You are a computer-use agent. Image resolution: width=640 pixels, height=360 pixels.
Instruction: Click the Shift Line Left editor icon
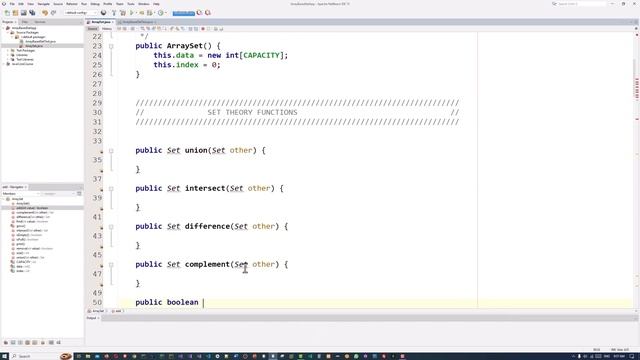click(190, 29)
